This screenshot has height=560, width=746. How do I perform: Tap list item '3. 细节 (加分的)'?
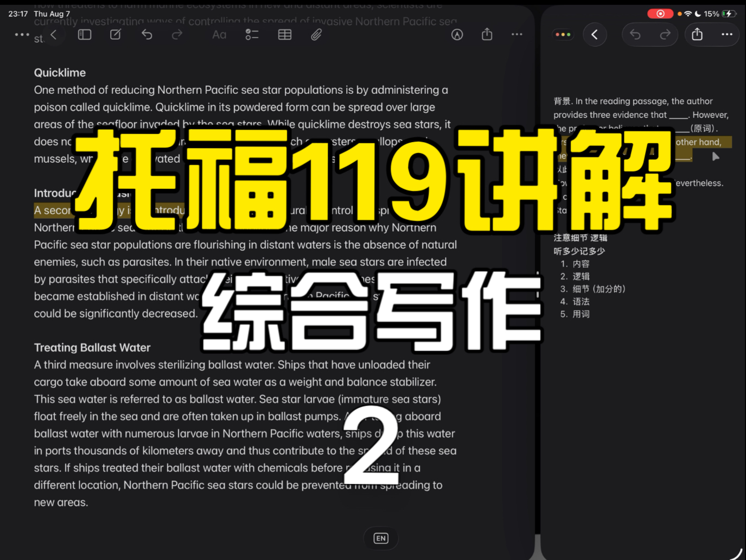[x=593, y=289]
